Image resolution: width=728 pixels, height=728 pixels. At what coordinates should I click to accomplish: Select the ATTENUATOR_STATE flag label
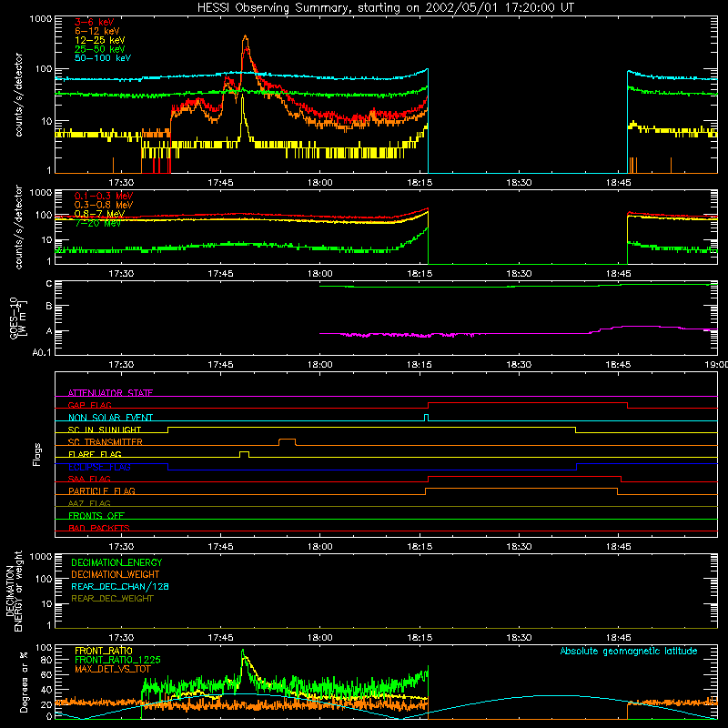(x=110, y=393)
